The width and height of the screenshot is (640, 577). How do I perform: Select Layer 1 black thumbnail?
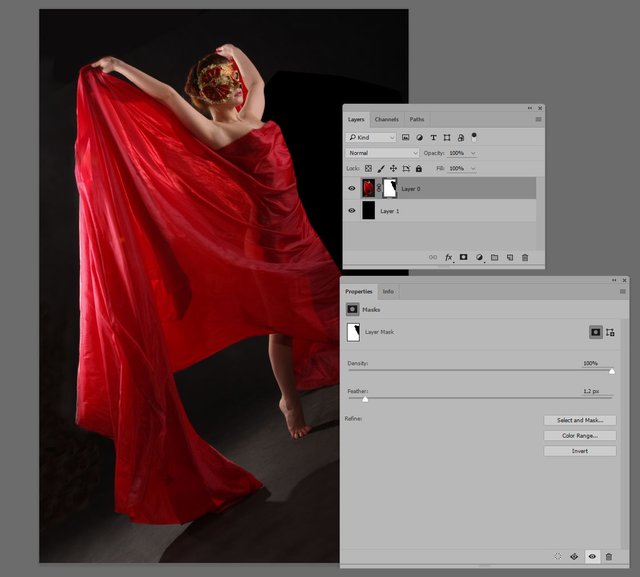click(x=369, y=211)
